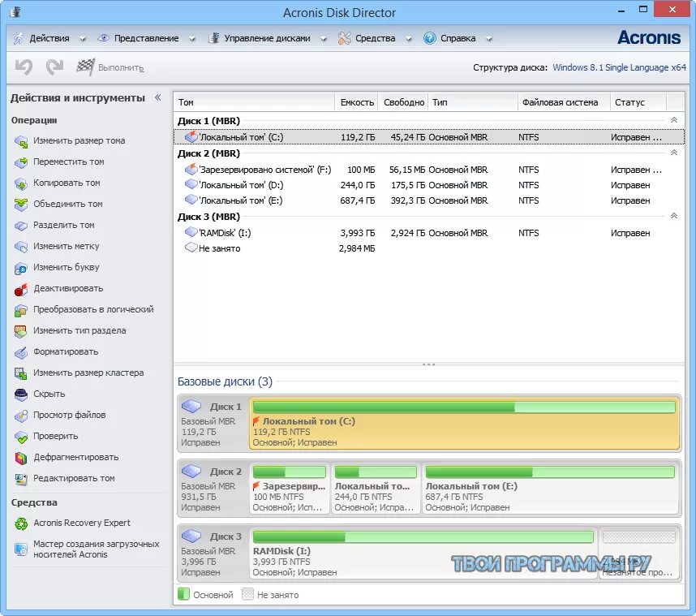
Task: Click the Проверить checkmark icon
Action: pos(21,437)
